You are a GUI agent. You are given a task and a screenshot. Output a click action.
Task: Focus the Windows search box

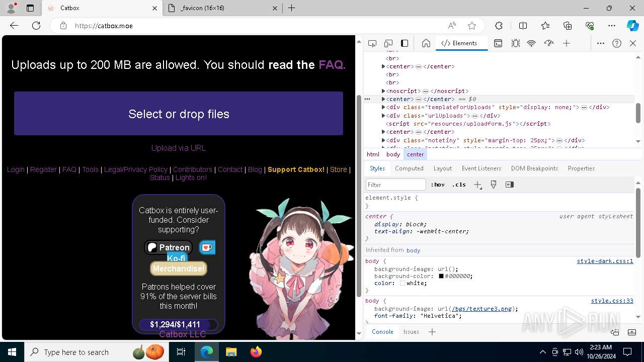tap(96, 352)
